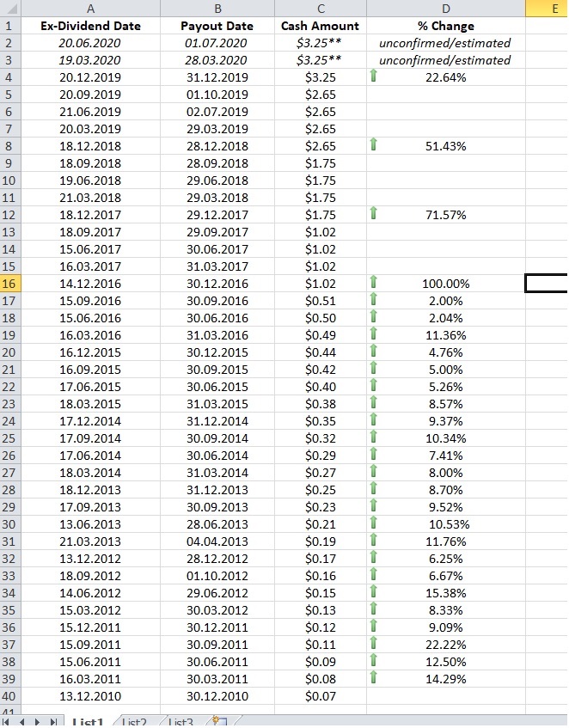Image resolution: width=569 pixels, height=728 pixels.
Task: Click the Cash Amount header cell
Action: [320, 26]
